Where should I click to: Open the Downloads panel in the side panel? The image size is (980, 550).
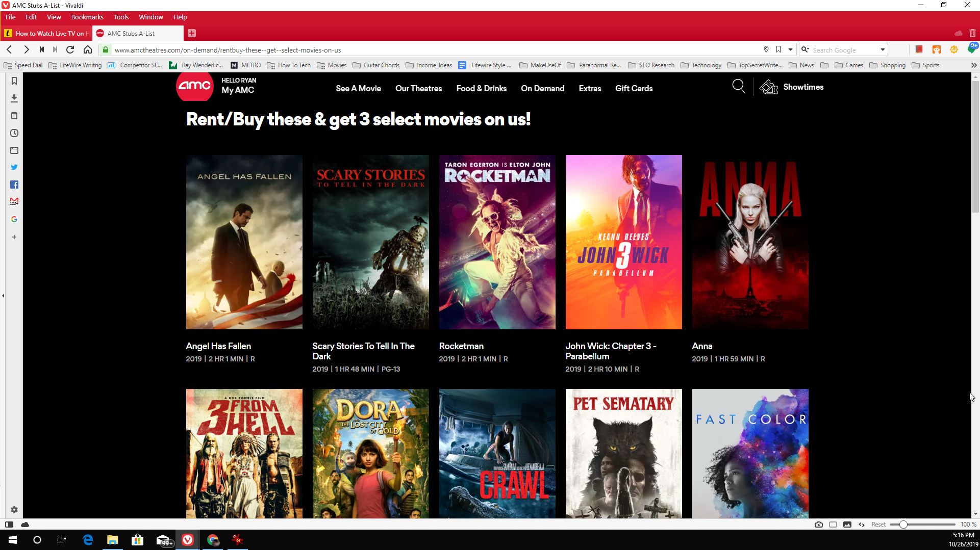(x=14, y=98)
